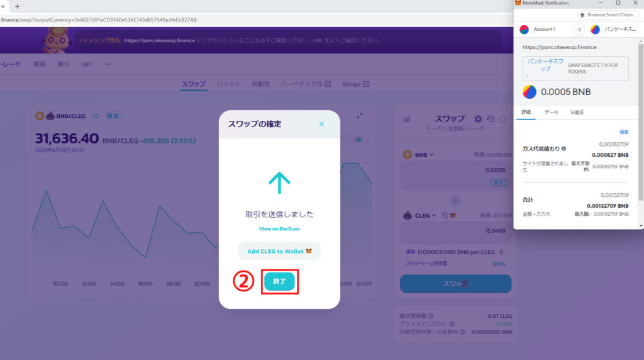This screenshot has height=360, width=644.
Task: Open a new browser tab with plus
Action: tap(17, 6)
